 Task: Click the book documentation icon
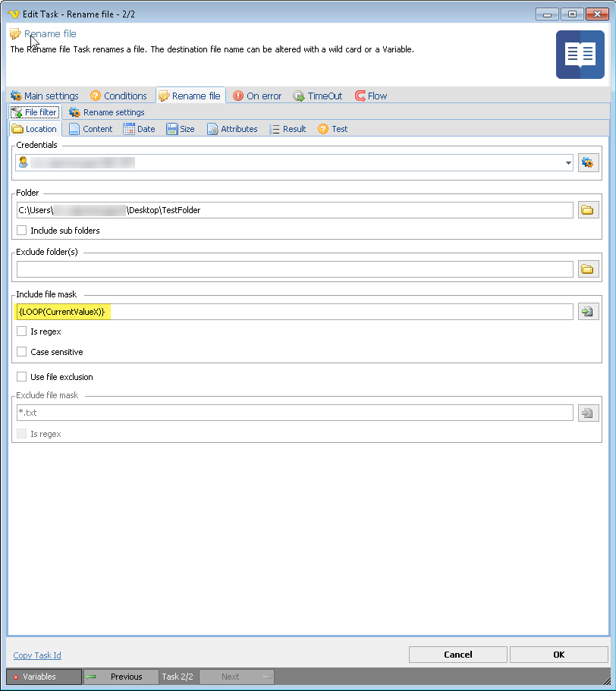coord(580,55)
